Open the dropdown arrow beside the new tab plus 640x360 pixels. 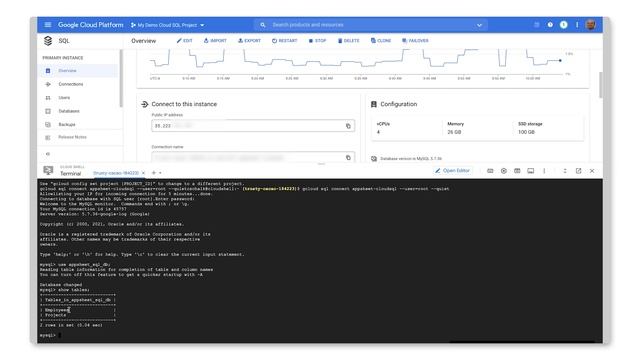pos(160,173)
